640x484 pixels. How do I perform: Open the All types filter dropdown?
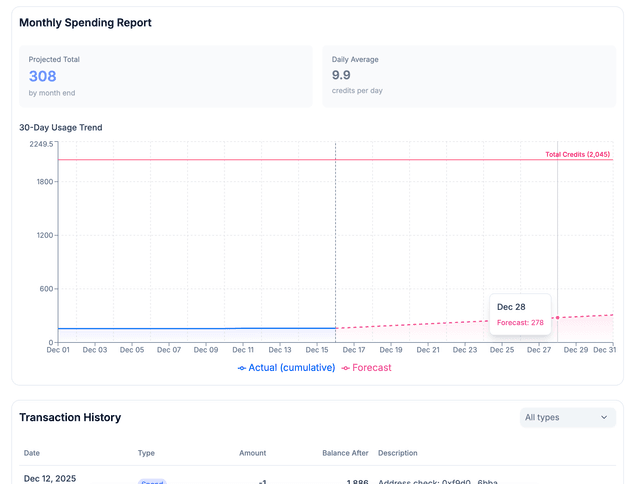click(x=568, y=417)
